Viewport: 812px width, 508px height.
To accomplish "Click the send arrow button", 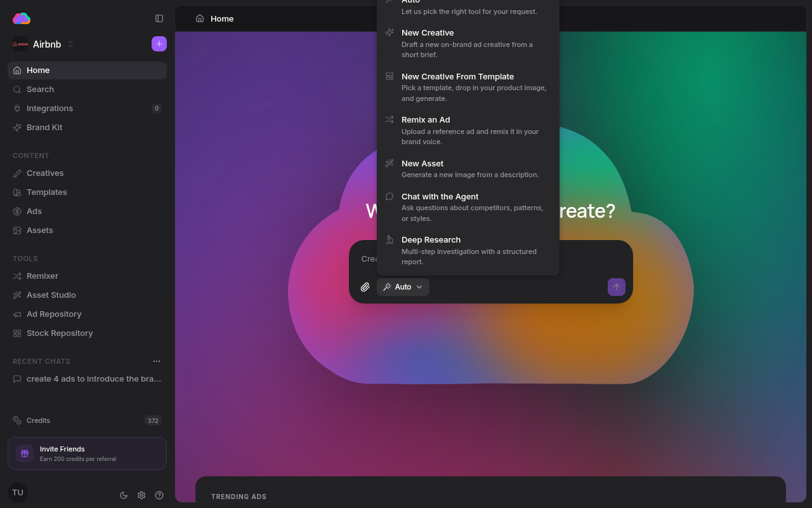I will (x=617, y=287).
